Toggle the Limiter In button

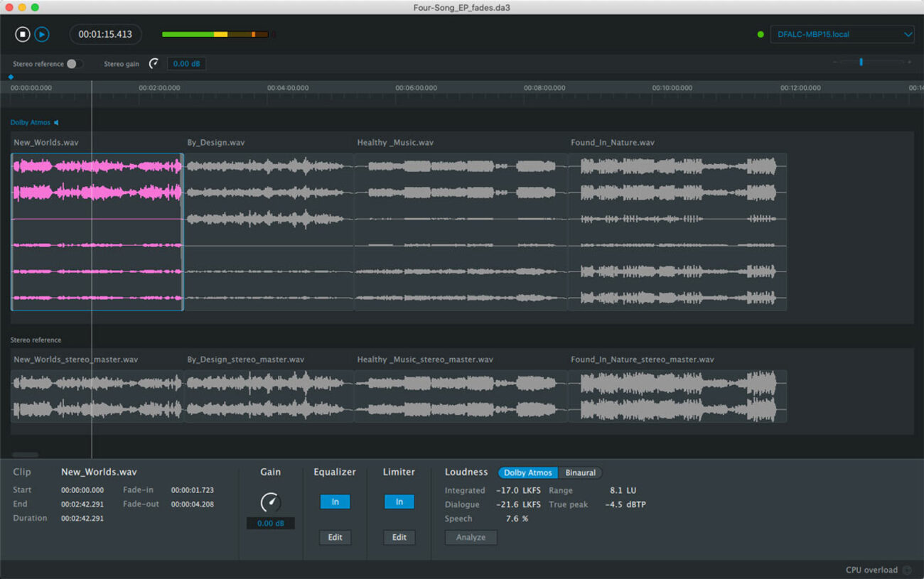399,502
